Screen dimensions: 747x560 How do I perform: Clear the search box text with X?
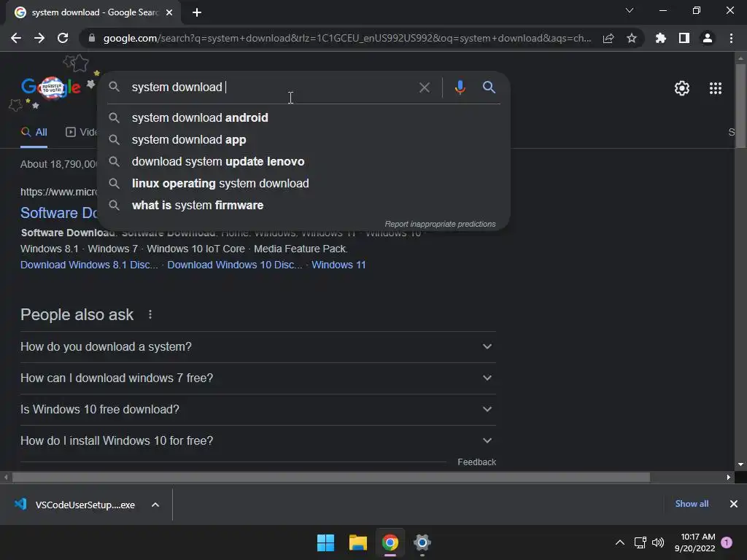click(x=424, y=87)
